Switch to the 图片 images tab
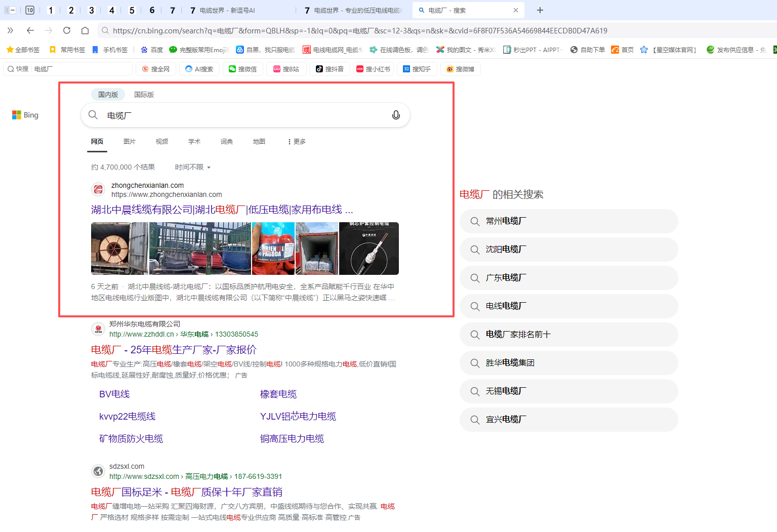777x532 pixels. coord(130,141)
